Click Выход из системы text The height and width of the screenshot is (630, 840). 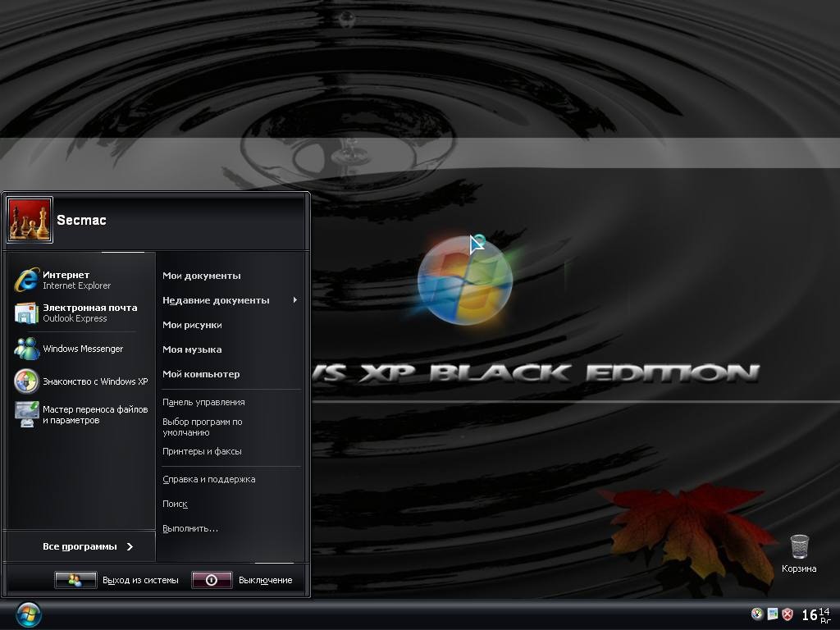[140, 580]
